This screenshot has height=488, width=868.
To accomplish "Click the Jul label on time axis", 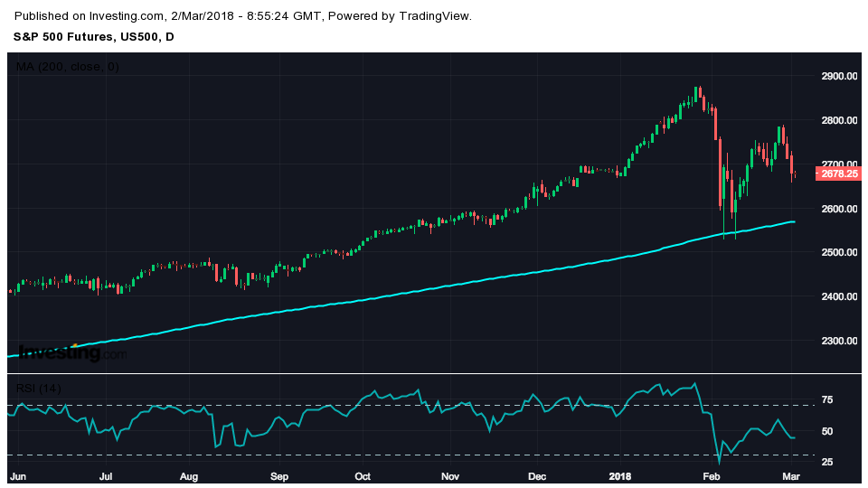I will click(106, 476).
